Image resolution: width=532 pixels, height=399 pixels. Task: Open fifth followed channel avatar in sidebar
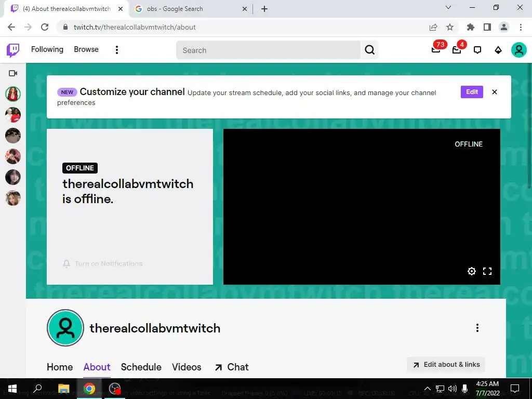tap(13, 177)
